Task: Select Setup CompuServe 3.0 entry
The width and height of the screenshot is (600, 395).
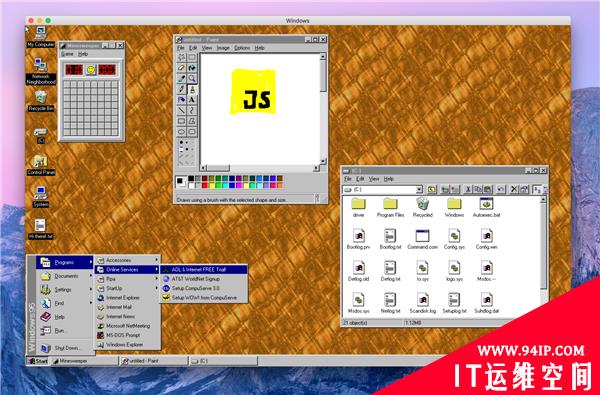Action: tap(204, 288)
